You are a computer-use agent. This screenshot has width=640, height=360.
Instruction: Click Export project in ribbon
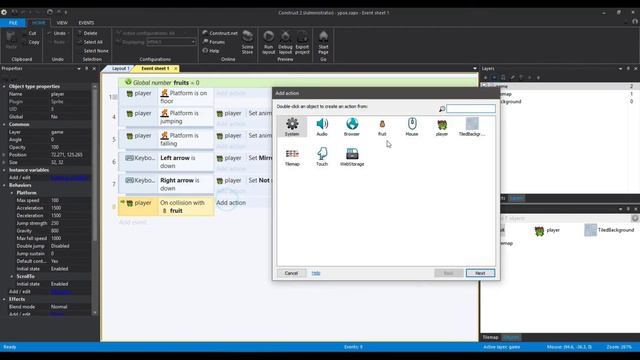(302, 42)
